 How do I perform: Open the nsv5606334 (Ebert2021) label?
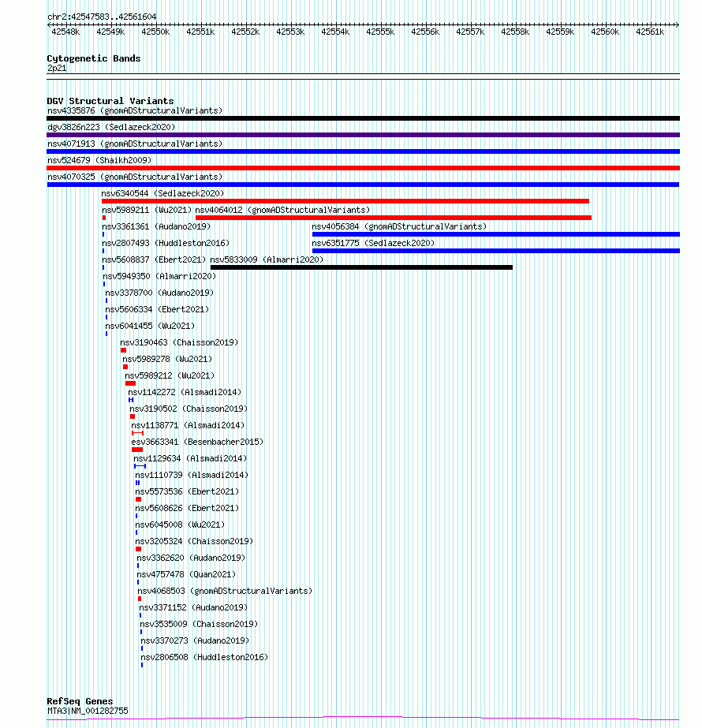(157, 309)
